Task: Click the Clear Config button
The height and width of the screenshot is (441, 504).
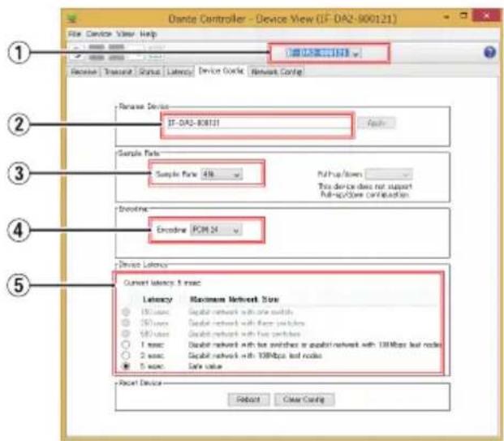Action: (x=304, y=400)
